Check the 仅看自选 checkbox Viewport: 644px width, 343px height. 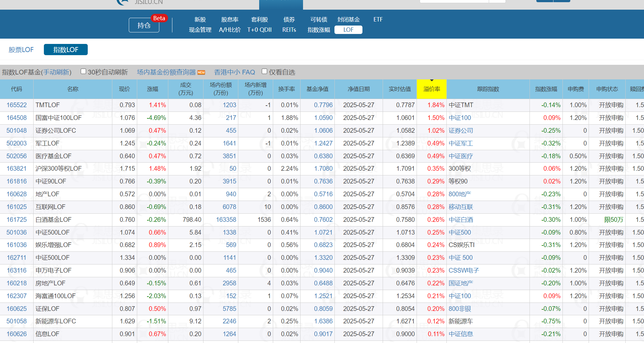click(264, 72)
